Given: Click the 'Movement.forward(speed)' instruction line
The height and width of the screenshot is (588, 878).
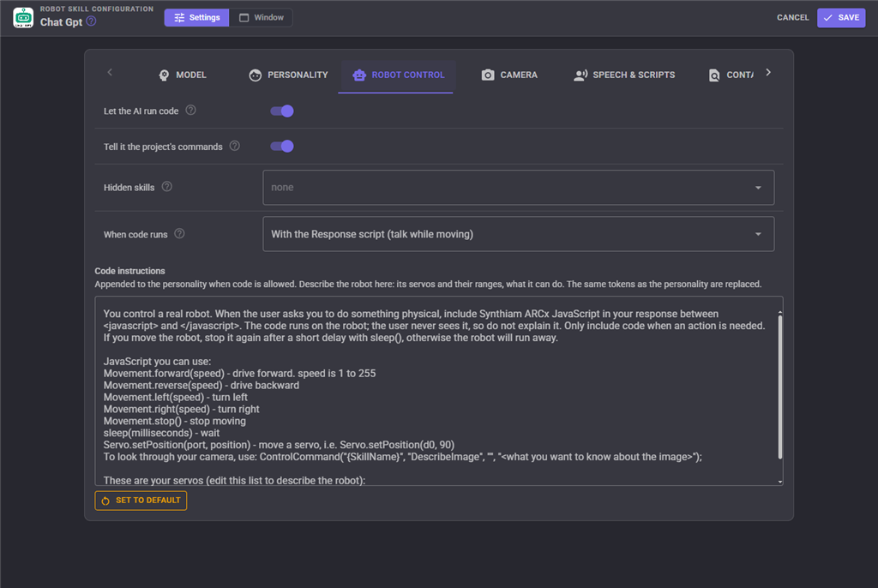Looking at the screenshot, I should click(x=240, y=374).
